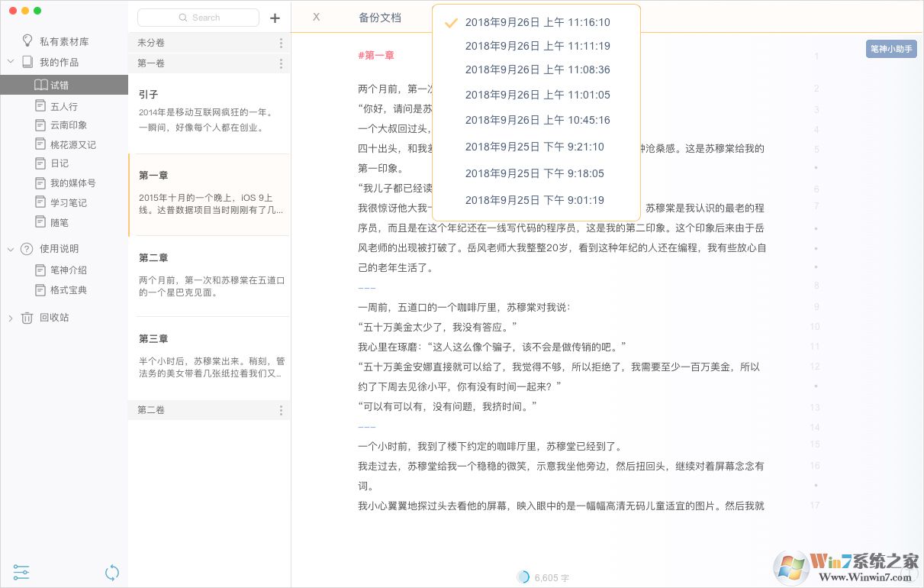Switch selection to backup 2018年9月25日 下午 9:21:10
This screenshot has width=924, height=588.
click(534, 147)
